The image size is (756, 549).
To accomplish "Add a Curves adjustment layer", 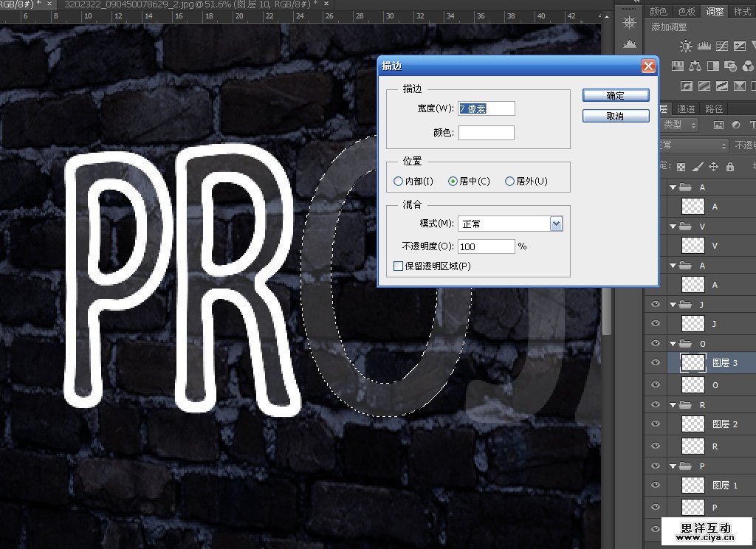I will pos(719,46).
